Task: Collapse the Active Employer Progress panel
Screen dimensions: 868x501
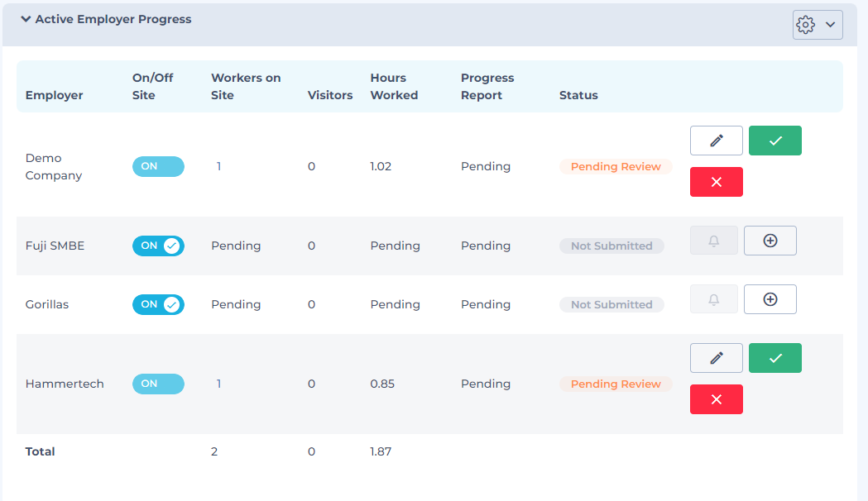Action: pyautogui.click(x=26, y=19)
